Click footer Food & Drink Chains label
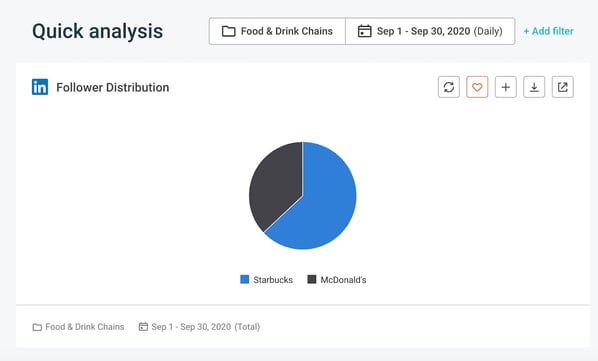The height and width of the screenshot is (361, 598). (x=78, y=327)
